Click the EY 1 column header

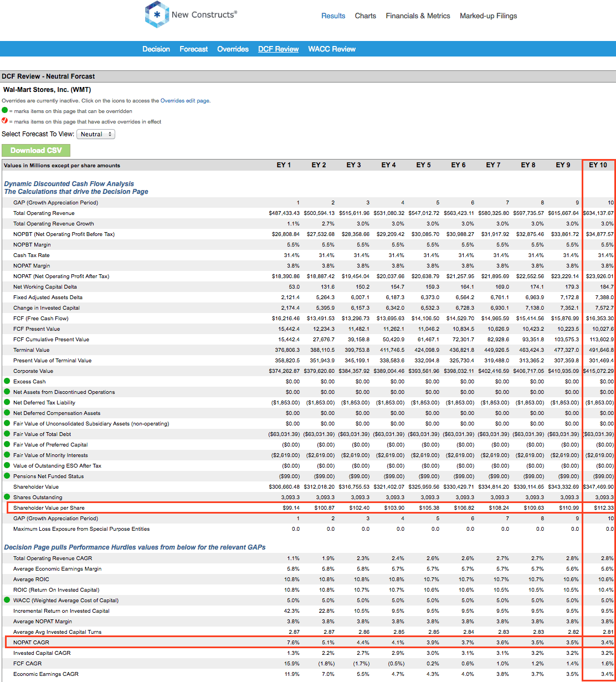point(284,165)
